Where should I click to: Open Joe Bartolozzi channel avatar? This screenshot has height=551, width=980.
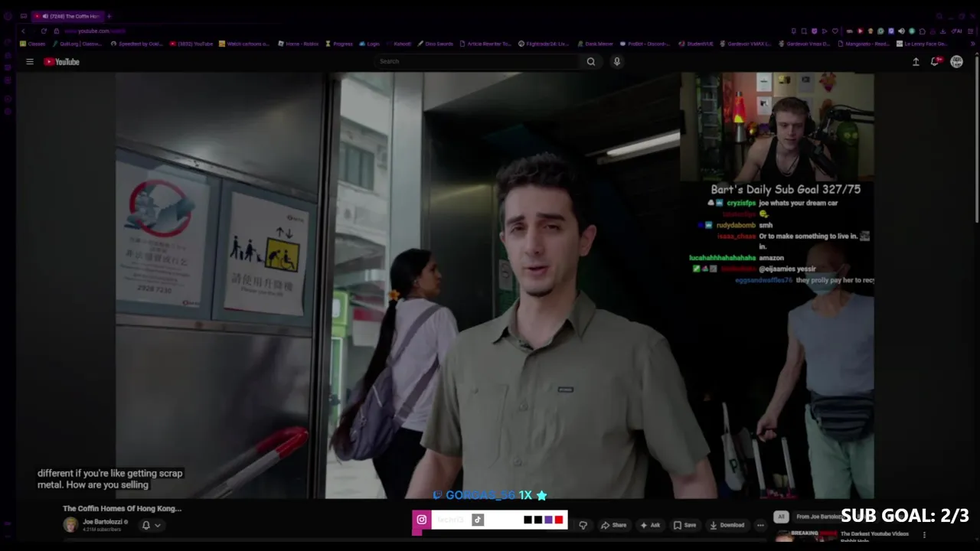click(x=70, y=524)
